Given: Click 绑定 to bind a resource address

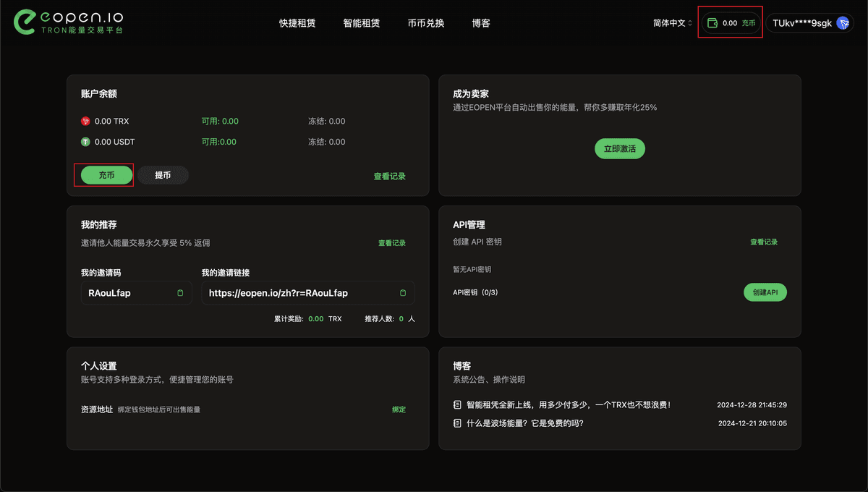Looking at the screenshot, I should (x=398, y=409).
